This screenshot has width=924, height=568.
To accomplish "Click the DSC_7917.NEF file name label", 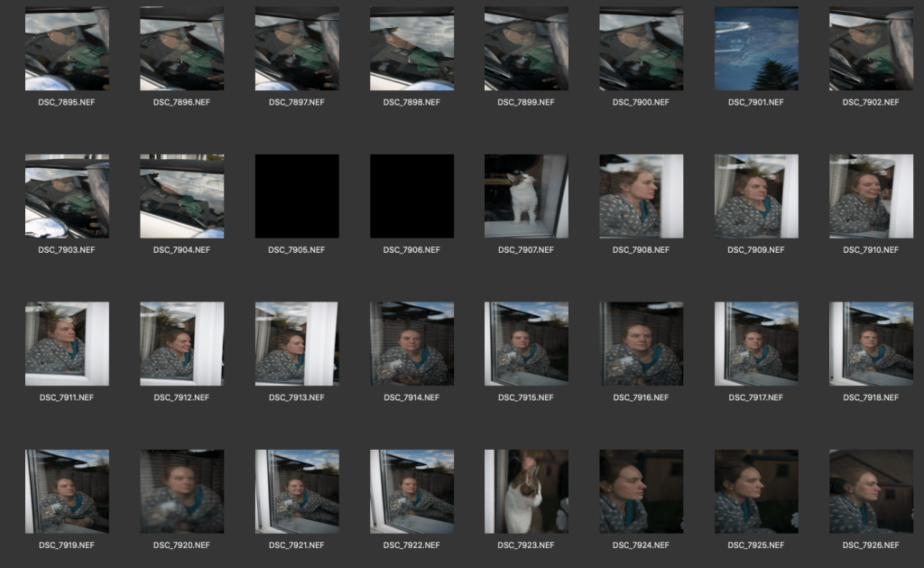I will 756,398.
